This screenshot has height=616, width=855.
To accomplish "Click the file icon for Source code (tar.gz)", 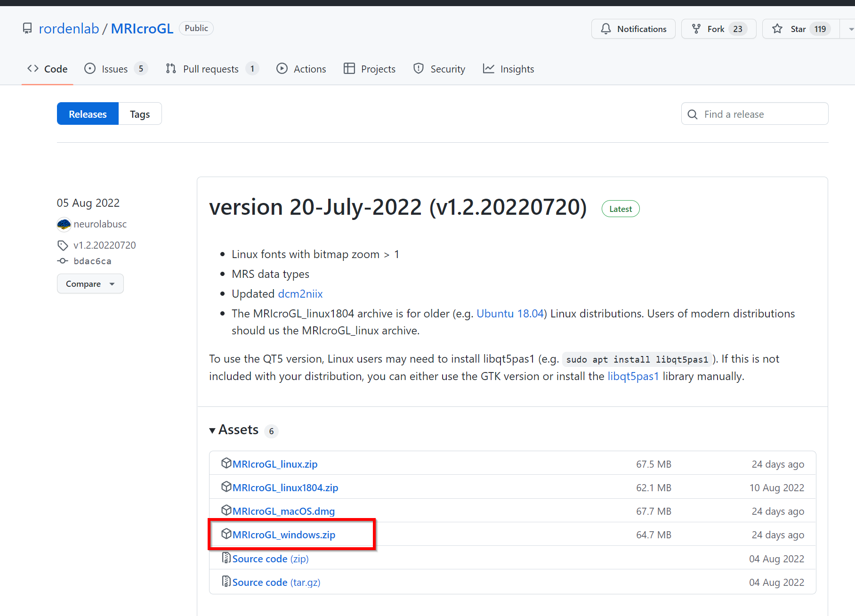I will pyautogui.click(x=226, y=582).
